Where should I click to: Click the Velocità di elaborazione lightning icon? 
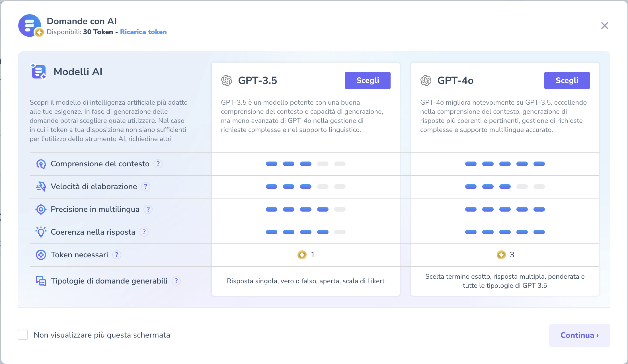pyautogui.click(x=41, y=187)
